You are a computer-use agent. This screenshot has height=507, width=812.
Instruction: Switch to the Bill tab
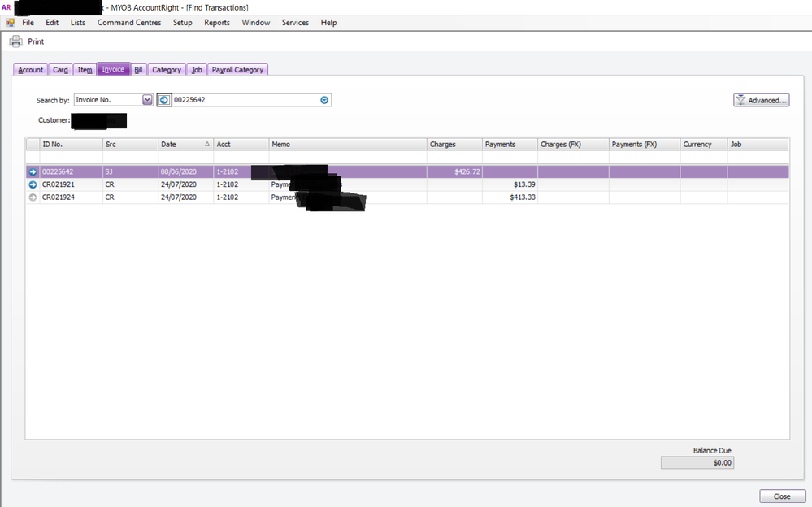click(138, 70)
